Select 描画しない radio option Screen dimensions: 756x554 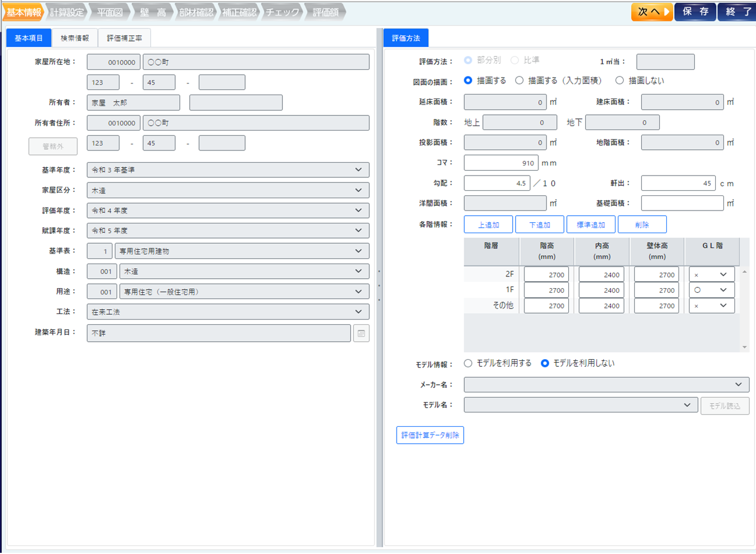[x=619, y=80]
